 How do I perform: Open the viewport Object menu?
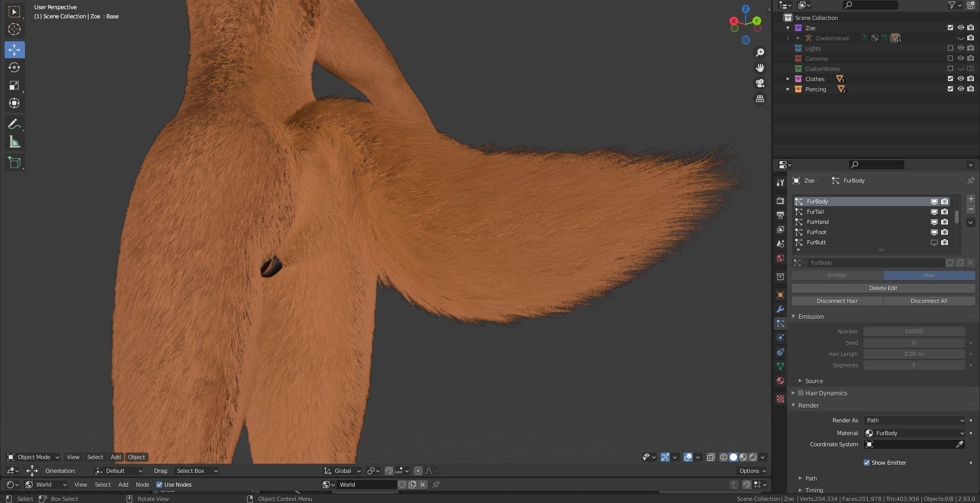136,457
